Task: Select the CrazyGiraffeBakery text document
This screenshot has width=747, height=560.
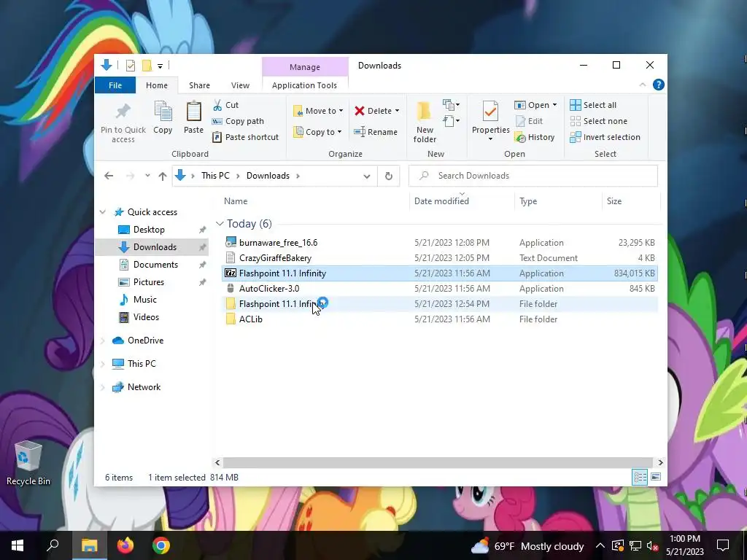Action: 440,257
